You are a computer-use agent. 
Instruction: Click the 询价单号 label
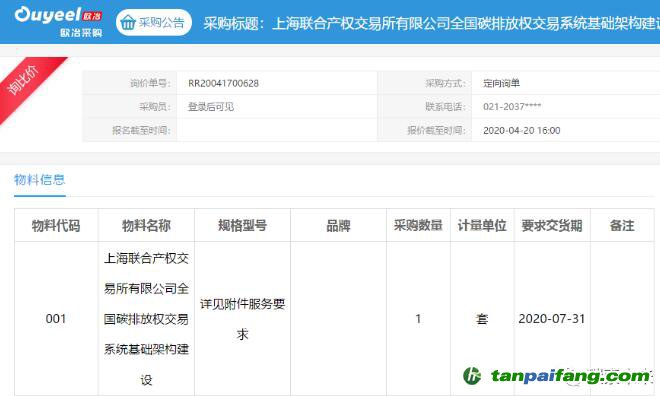point(150,83)
